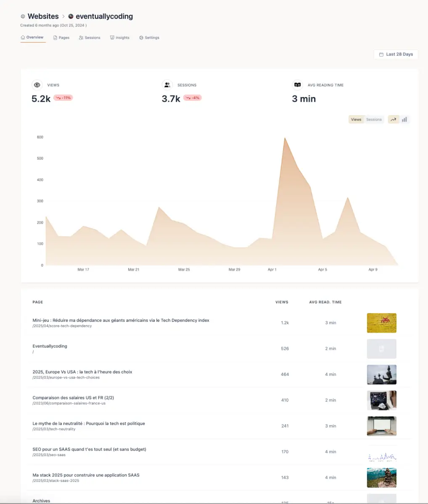This screenshot has height=504, width=428.
Task: Switch chart to bar graph icon
Action: click(404, 120)
